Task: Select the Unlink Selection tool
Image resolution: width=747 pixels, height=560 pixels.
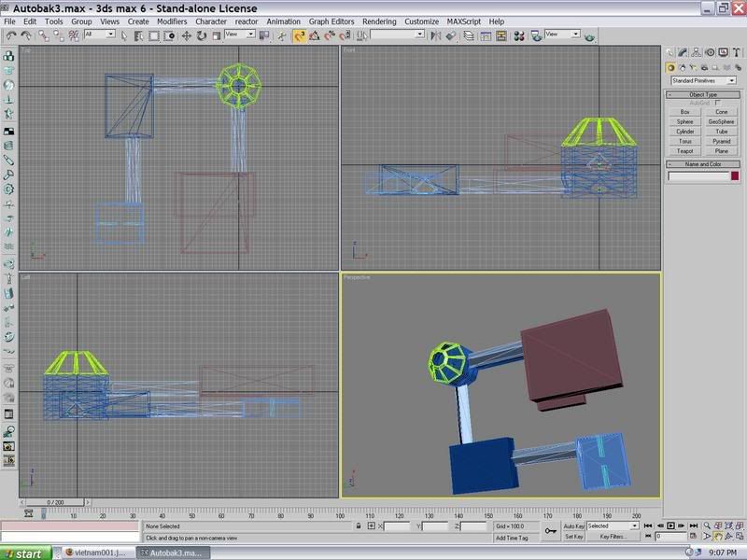Action: 59,35
